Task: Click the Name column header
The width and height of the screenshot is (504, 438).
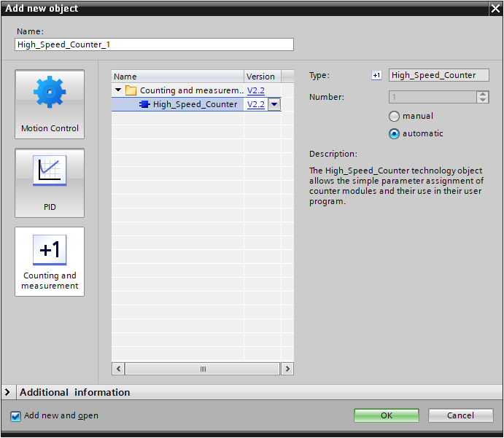Action: [x=178, y=77]
